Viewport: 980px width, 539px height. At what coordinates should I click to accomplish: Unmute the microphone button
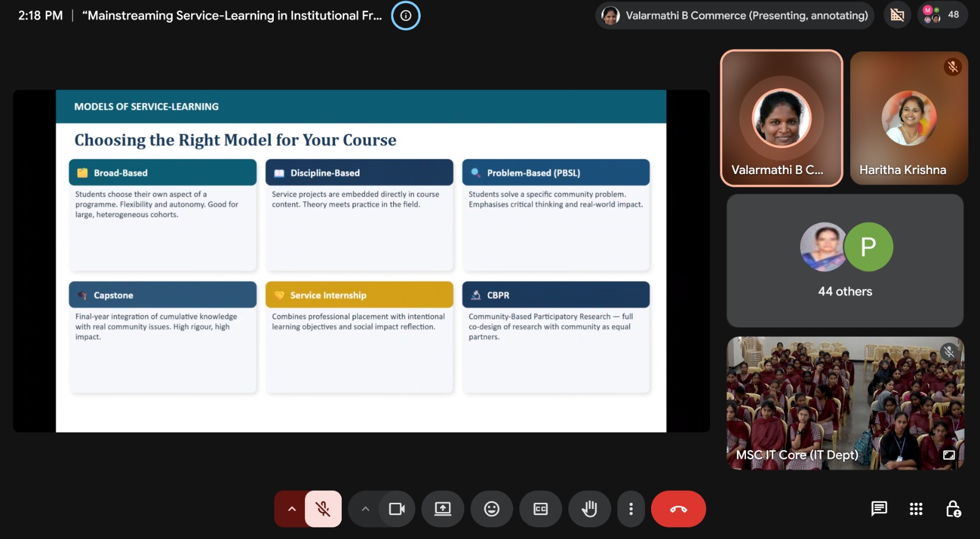click(323, 509)
